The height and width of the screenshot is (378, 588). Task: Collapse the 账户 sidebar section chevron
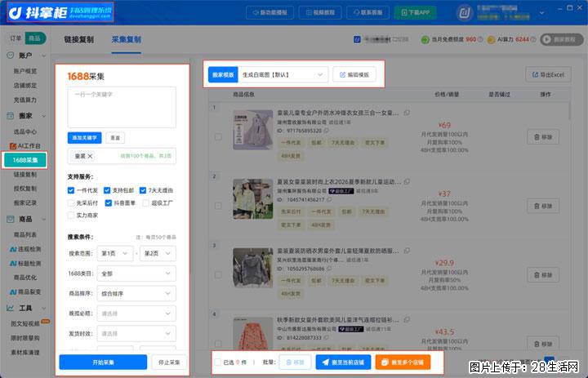pyautogui.click(x=44, y=56)
